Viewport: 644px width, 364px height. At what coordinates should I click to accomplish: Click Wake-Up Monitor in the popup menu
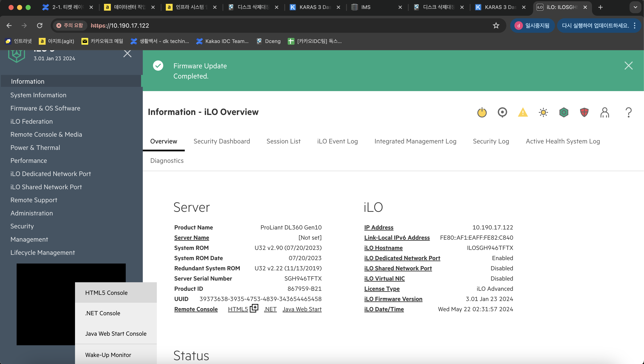116,355
